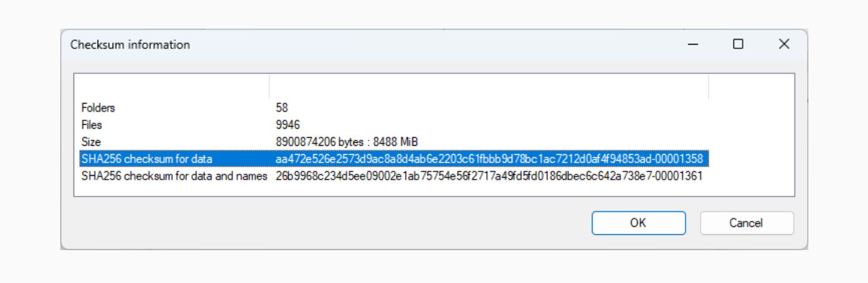This screenshot has height=283, width=868.
Task: Click the column divider between name and value headers
Action: click(x=269, y=86)
